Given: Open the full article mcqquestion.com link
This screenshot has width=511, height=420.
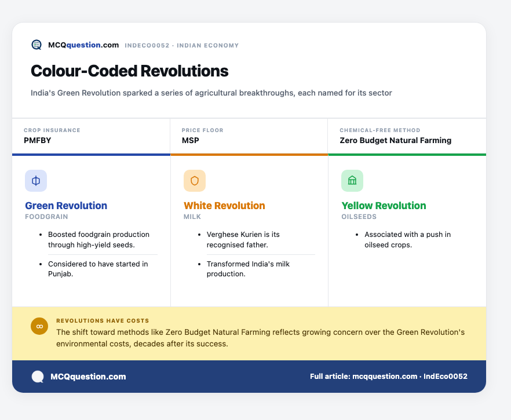Looking at the screenshot, I should click(388, 377).
